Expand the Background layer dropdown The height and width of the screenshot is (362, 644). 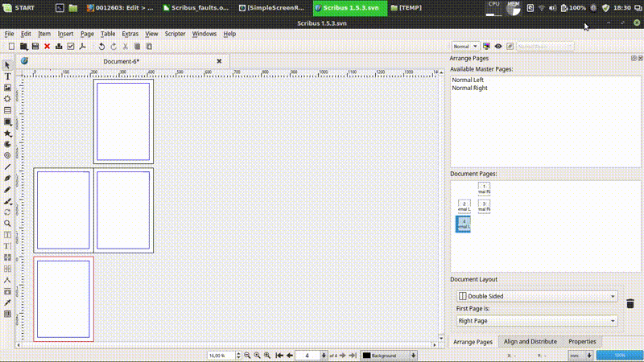(390, 355)
